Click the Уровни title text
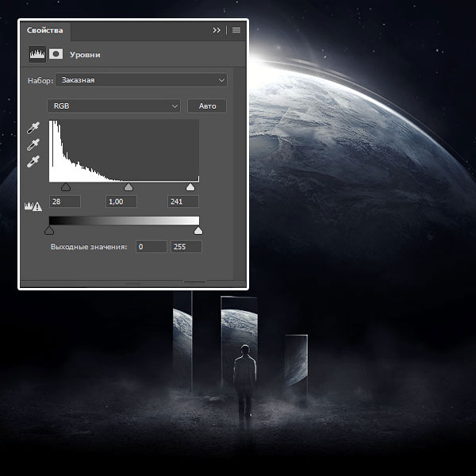 tap(85, 55)
